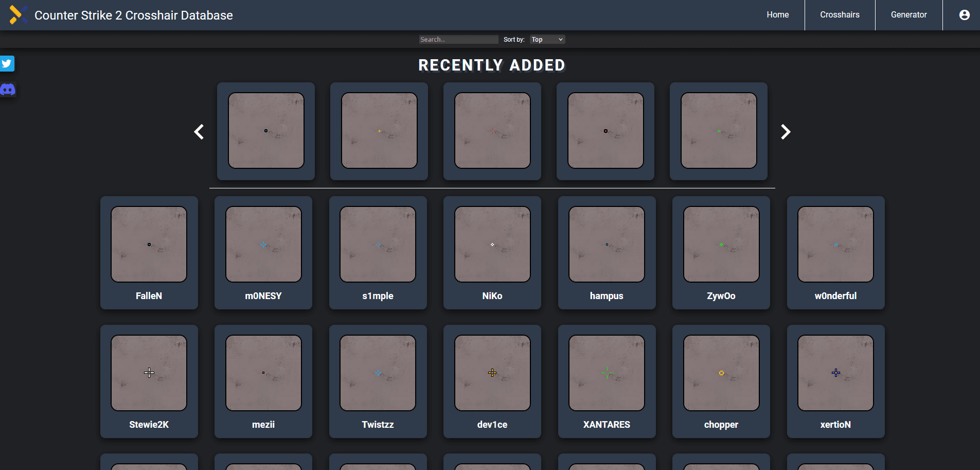The image size is (980, 470).
Task: Open the green crosshair in Recently Added
Action: [719, 131]
